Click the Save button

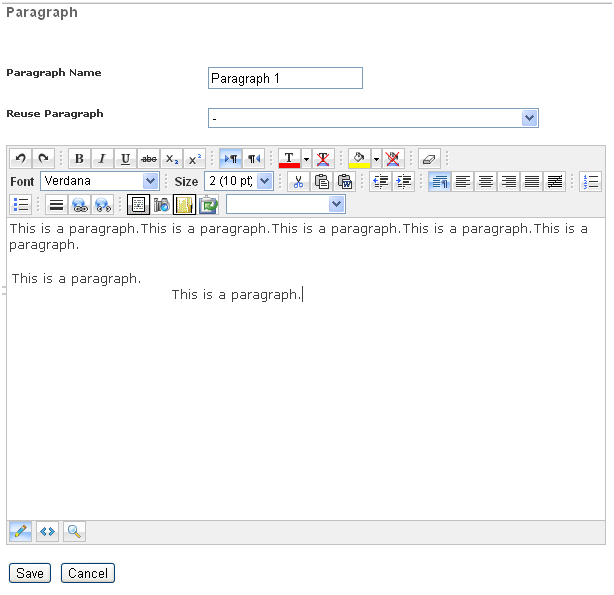click(29, 573)
